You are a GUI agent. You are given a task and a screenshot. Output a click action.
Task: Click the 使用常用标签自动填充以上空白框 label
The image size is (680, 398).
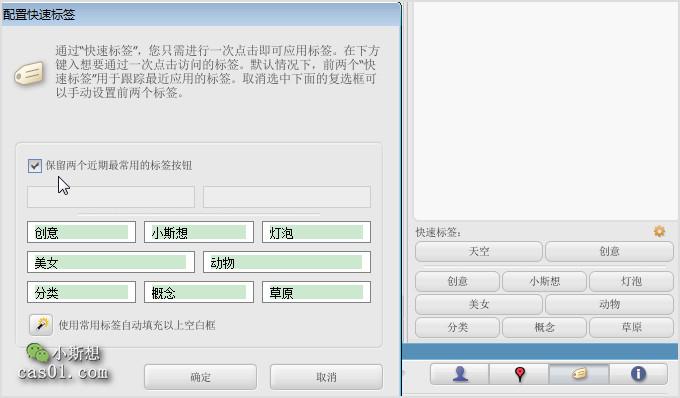(x=137, y=325)
